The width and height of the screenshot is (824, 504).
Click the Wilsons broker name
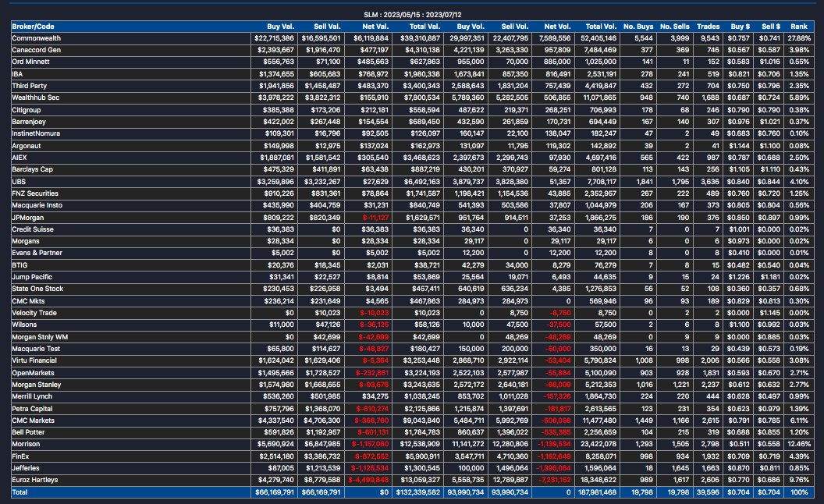[x=24, y=325]
